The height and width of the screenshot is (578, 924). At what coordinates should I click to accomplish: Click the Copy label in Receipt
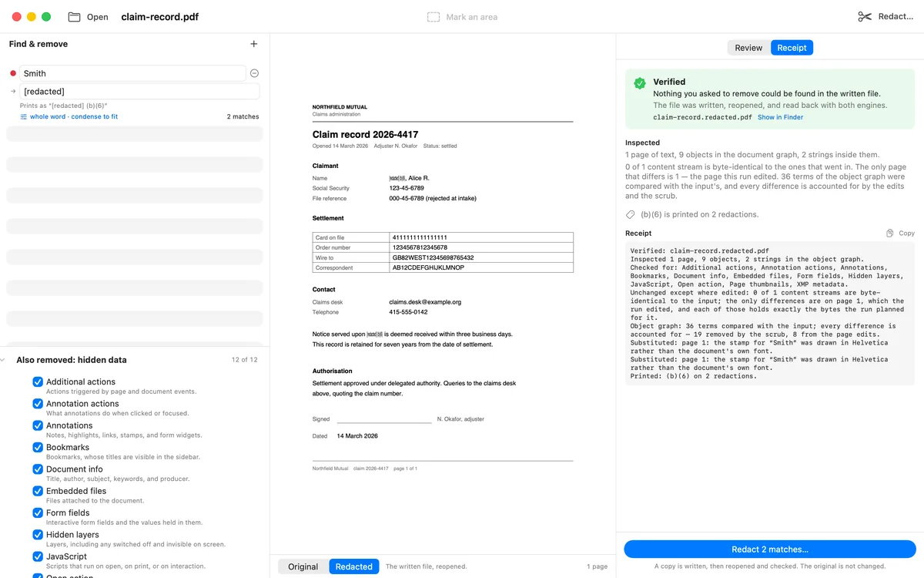pos(907,233)
